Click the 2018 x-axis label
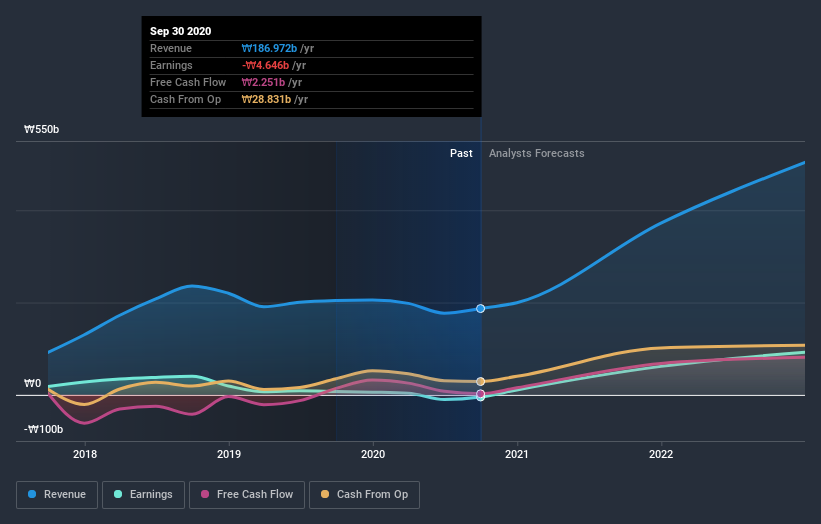This screenshot has width=821, height=524. tap(85, 454)
